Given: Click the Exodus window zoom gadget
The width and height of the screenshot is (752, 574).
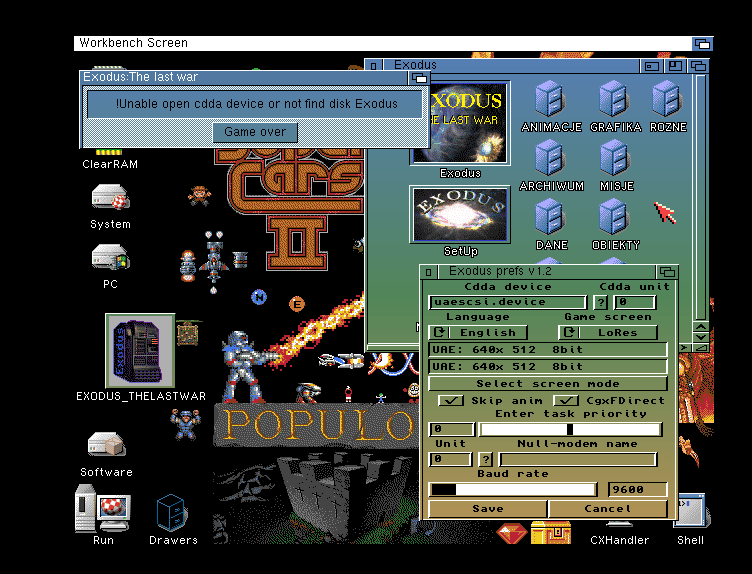Looking at the screenshot, I should point(675,66).
